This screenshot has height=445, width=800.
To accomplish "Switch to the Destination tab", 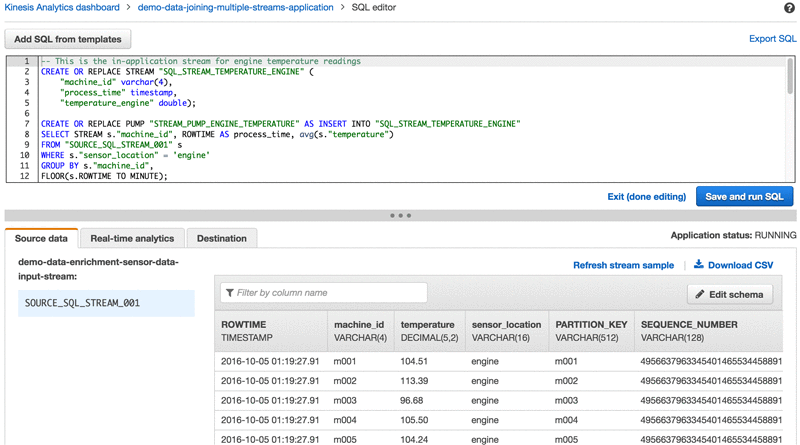I will coord(221,239).
